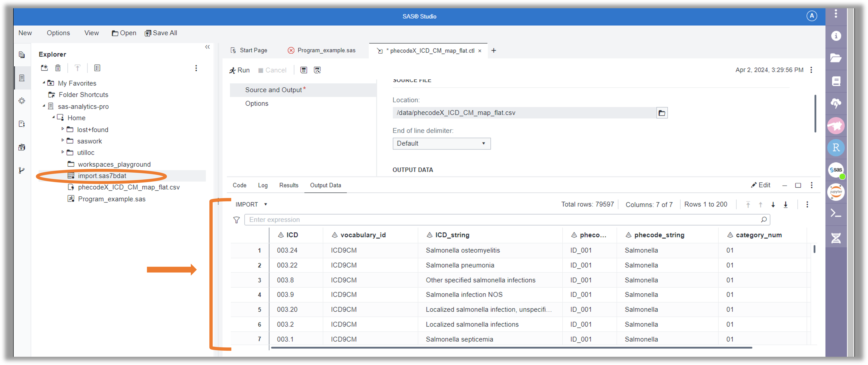
Task: Switch to the Log tab
Action: [263, 185]
